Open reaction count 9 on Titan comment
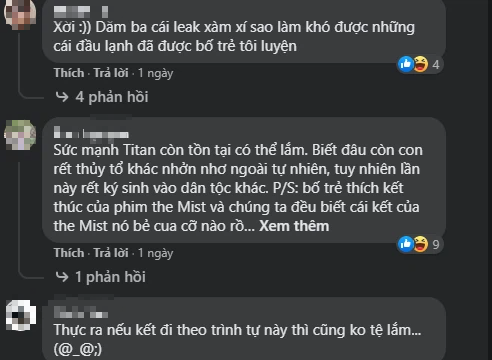 tap(436, 245)
